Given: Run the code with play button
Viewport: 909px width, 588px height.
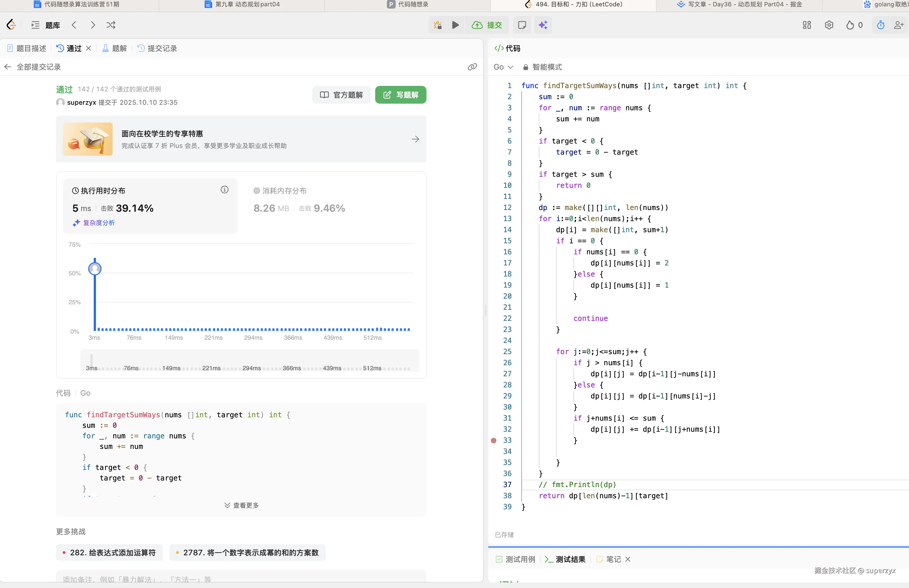Looking at the screenshot, I should pyautogui.click(x=455, y=25).
